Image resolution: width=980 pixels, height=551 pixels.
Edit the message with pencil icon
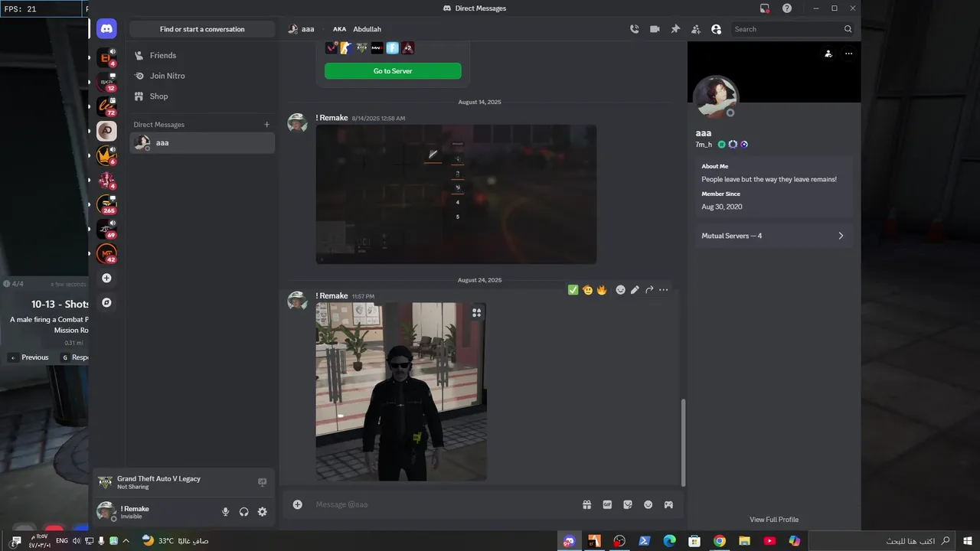click(x=635, y=290)
